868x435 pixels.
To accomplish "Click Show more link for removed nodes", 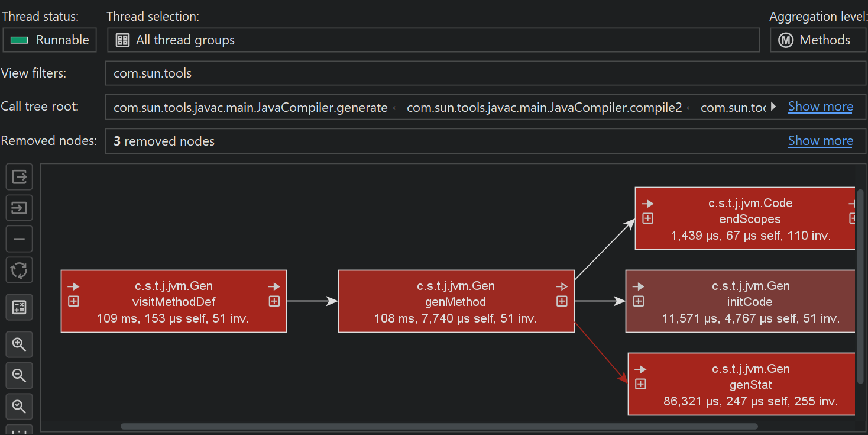I will [x=820, y=141].
